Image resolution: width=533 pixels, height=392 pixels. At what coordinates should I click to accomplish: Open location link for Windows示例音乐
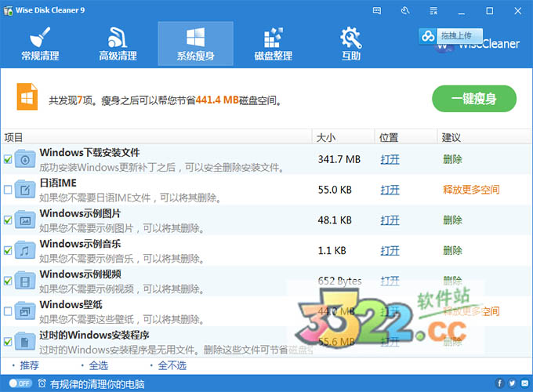(390, 251)
